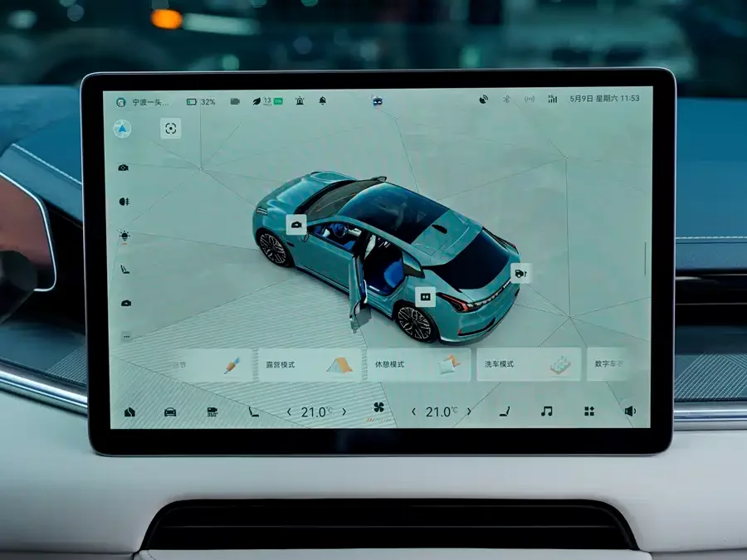Screen dimensions: 747x560
Task: Open the music note media icon
Action: pyautogui.click(x=547, y=411)
